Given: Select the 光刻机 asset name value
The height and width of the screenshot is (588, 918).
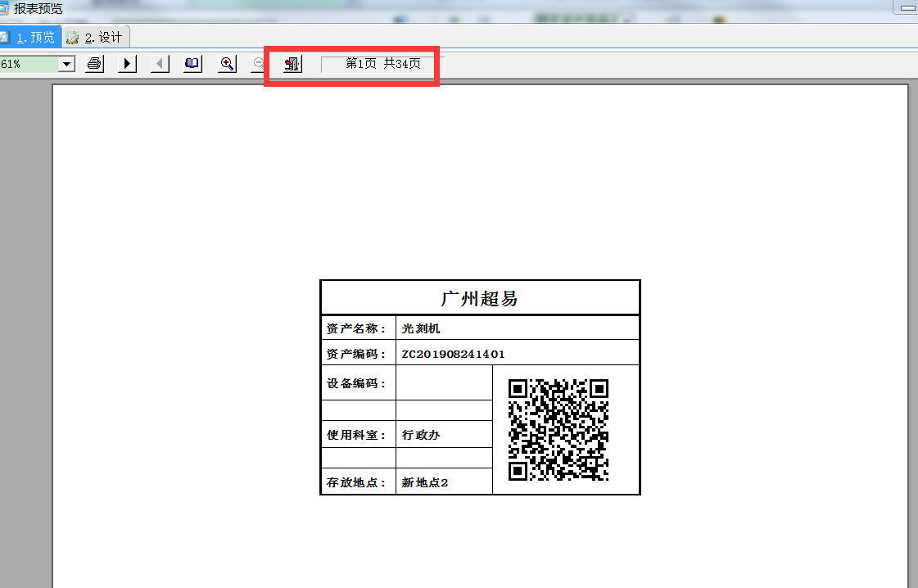Looking at the screenshot, I should click(x=421, y=328).
